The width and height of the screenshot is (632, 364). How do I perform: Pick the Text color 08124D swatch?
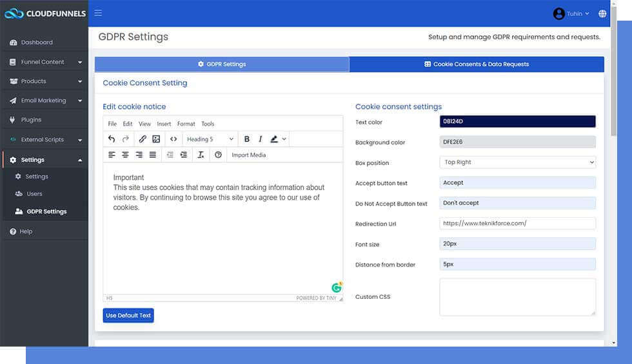pyautogui.click(x=517, y=122)
